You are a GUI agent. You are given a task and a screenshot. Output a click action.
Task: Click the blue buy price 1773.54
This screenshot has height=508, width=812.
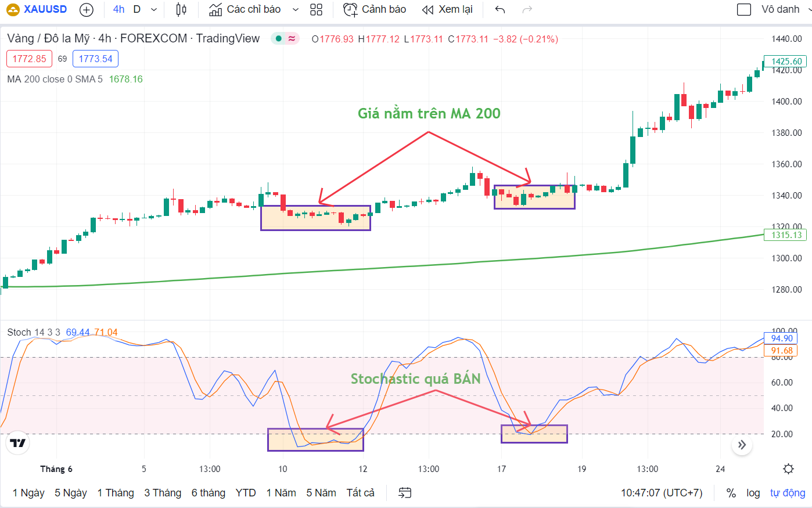(95, 59)
